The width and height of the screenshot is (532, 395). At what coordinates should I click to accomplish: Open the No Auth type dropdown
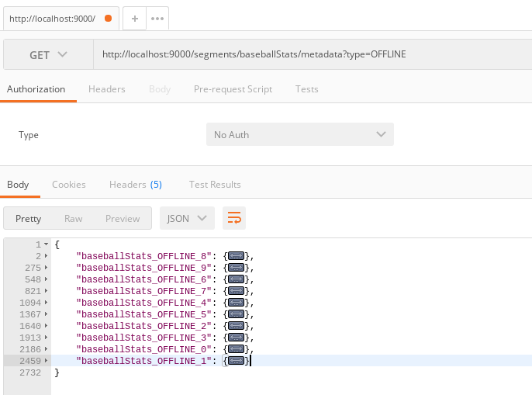click(300, 134)
